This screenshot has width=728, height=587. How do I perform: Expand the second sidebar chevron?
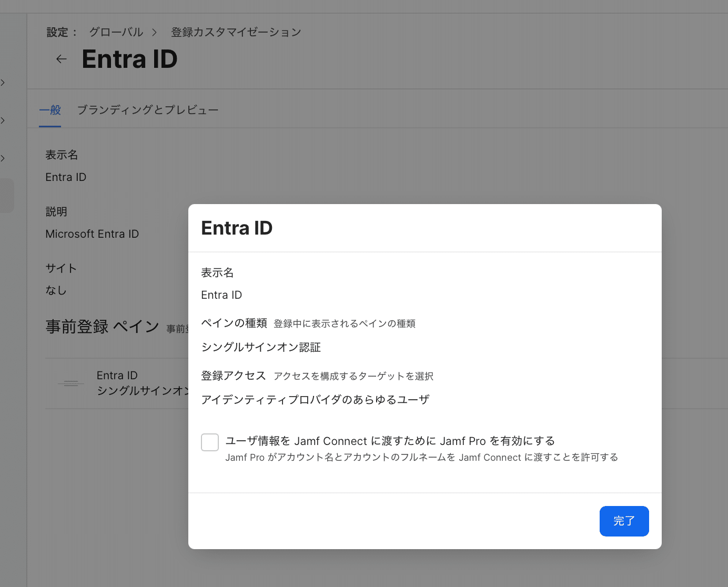coord(3,120)
